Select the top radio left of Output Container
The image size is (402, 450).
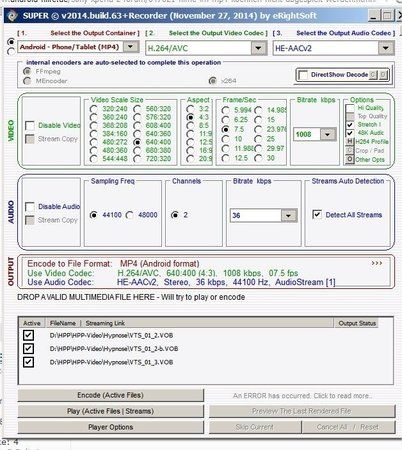pos(11,42)
